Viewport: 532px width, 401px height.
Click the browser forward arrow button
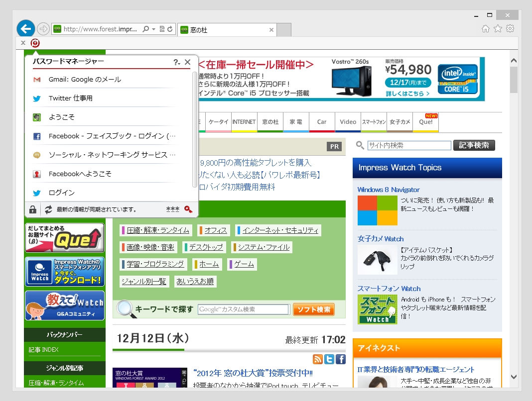43,29
